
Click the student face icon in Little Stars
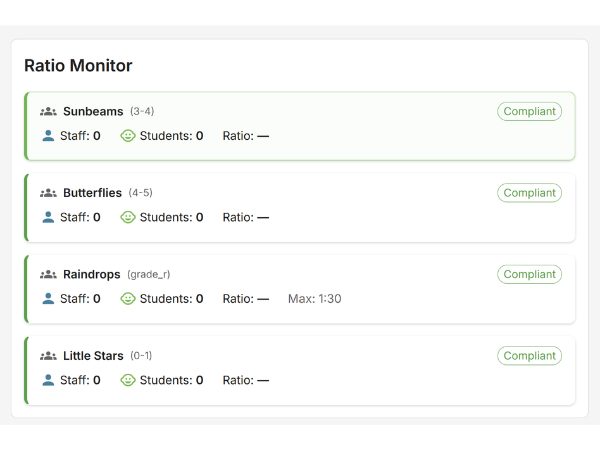(128, 380)
